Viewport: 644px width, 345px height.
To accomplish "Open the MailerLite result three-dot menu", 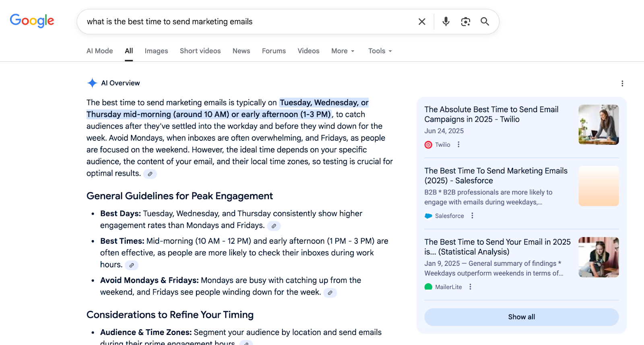I will coord(470,287).
